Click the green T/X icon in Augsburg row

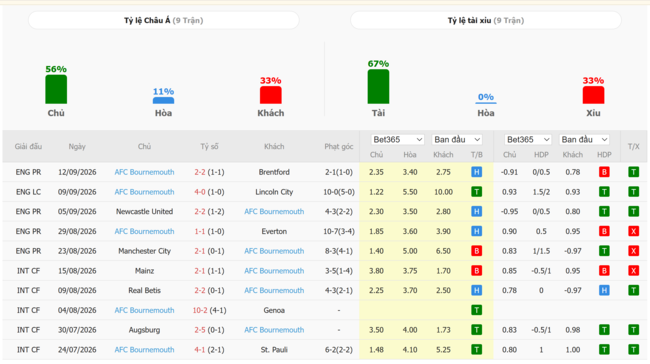tap(633, 330)
